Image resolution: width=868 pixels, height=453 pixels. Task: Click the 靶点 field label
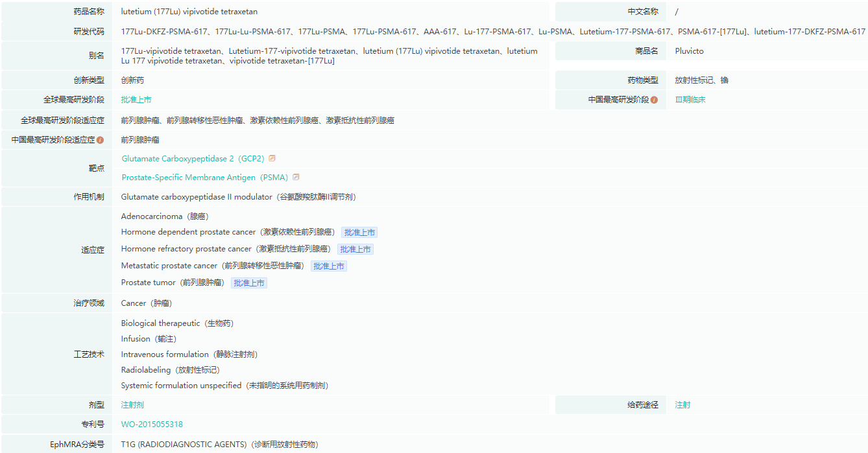click(x=97, y=168)
